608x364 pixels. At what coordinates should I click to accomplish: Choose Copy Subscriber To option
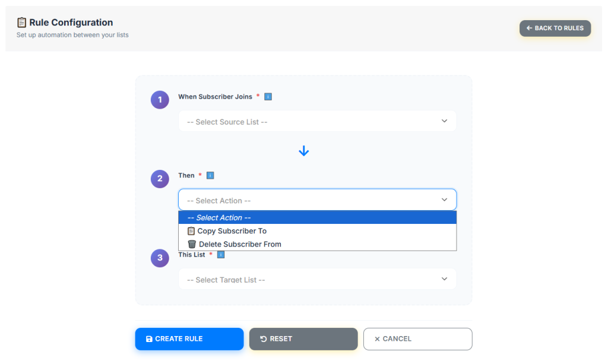232,231
